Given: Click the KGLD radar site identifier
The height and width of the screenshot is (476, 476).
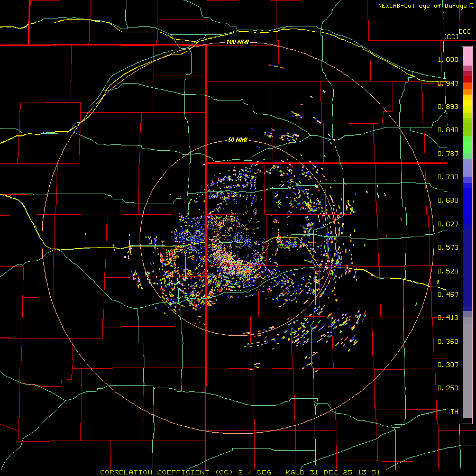Looking at the screenshot, I should pos(296,472).
